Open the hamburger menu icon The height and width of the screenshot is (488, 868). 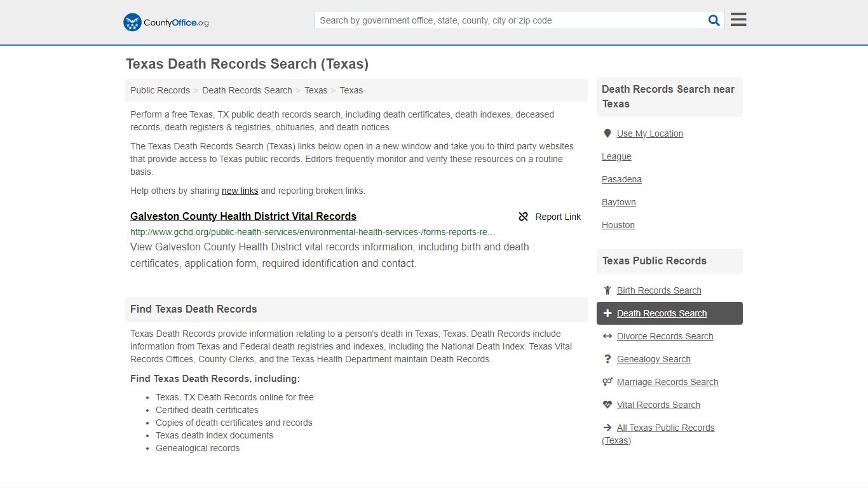tap(738, 20)
